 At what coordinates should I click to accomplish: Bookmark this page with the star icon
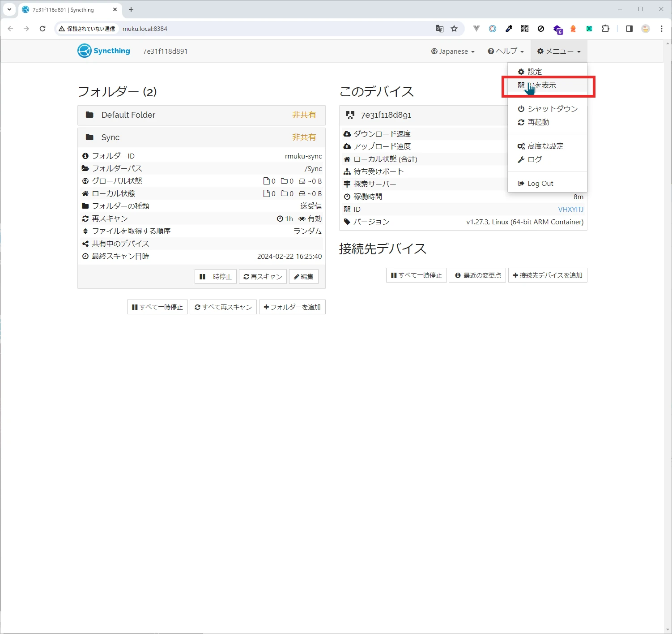coord(454,29)
